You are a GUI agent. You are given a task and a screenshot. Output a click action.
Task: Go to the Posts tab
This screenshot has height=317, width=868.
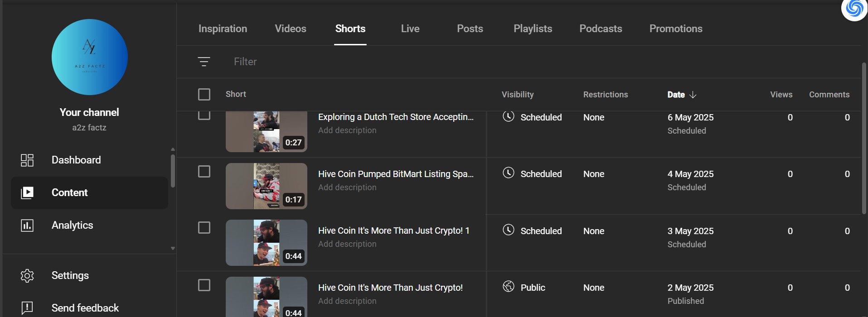click(x=470, y=29)
